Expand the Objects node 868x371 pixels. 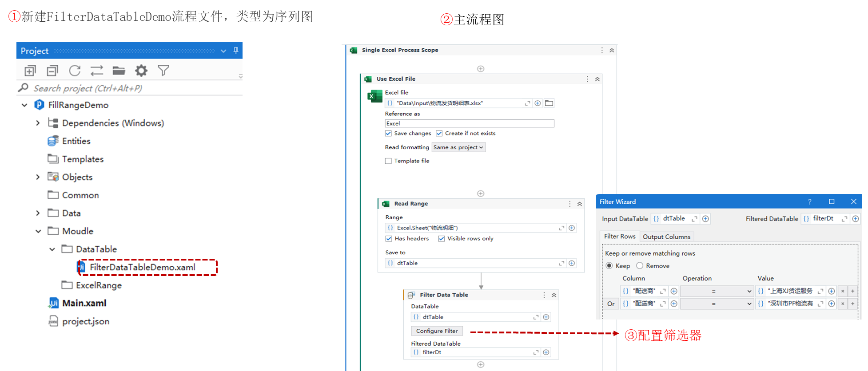pyautogui.click(x=38, y=177)
